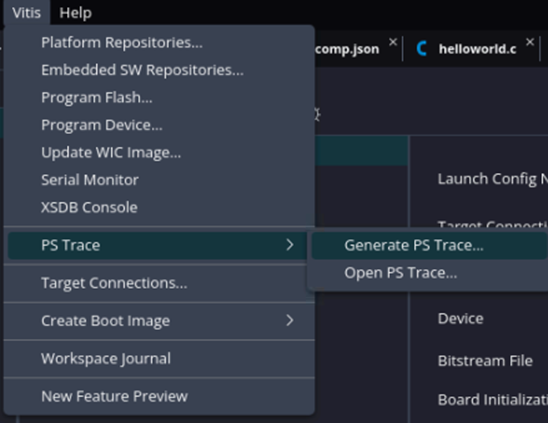Open Target Connections... dialog
Image resolution: width=548 pixels, height=423 pixels.
click(159, 283)
